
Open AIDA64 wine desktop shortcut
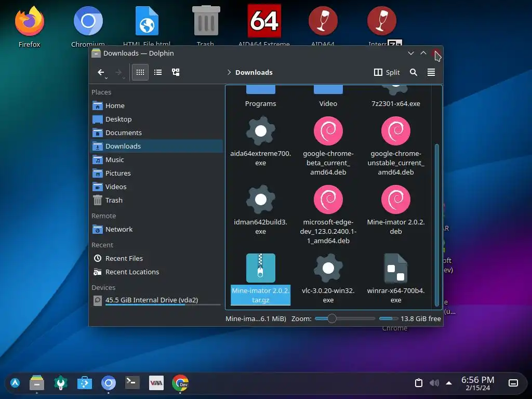[323, 26]
